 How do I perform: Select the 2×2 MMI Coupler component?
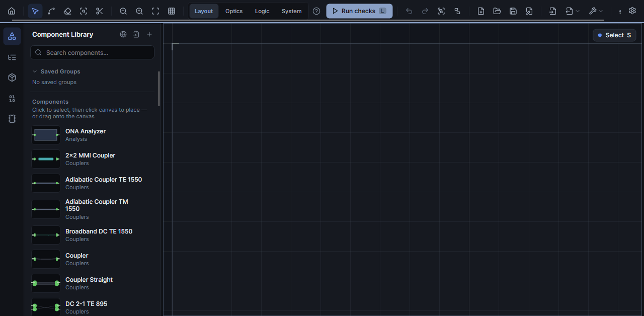(92, 159)
